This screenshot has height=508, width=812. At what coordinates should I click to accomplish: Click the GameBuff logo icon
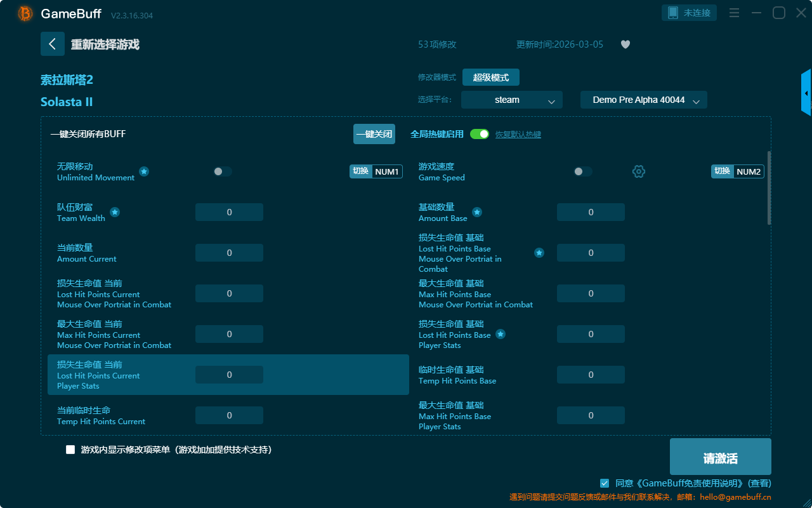pos(25,13)
